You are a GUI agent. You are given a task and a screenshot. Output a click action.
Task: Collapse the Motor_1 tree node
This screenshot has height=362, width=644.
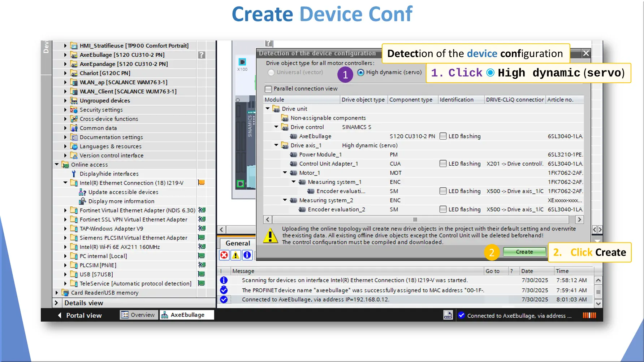[285, 173]
